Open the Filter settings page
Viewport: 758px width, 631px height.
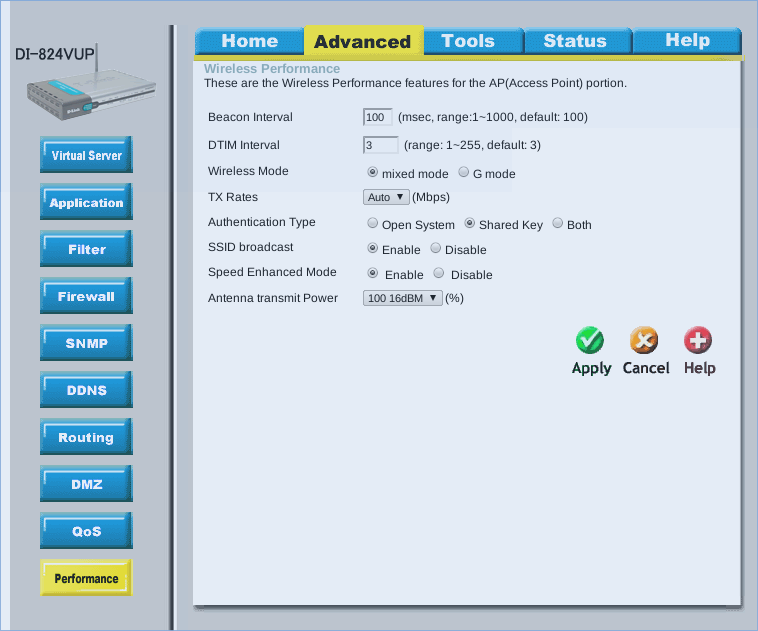click(87, 249)
